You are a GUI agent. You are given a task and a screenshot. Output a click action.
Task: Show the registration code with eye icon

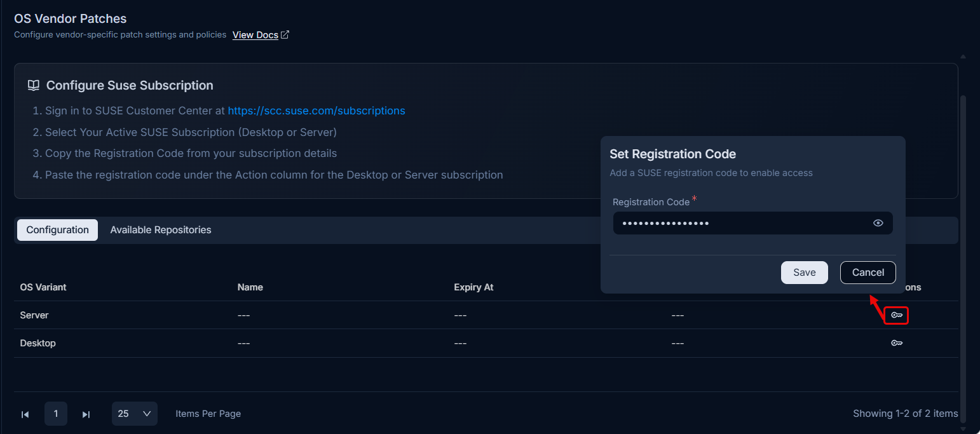point(878,223)
